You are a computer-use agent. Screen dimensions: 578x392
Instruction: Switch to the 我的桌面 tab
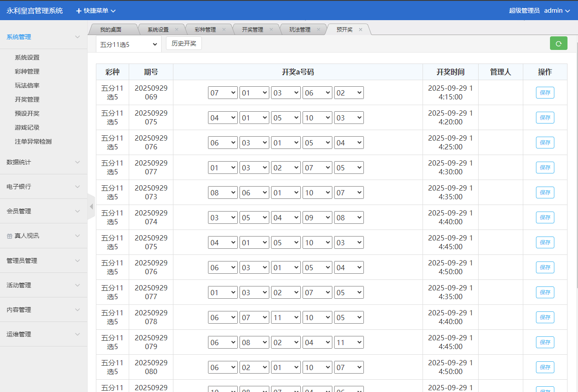[x=110, y=30]
